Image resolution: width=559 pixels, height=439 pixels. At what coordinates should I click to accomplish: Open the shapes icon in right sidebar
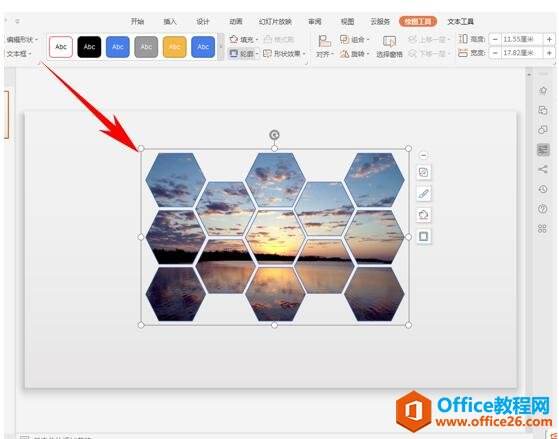(x=543, y=130)
